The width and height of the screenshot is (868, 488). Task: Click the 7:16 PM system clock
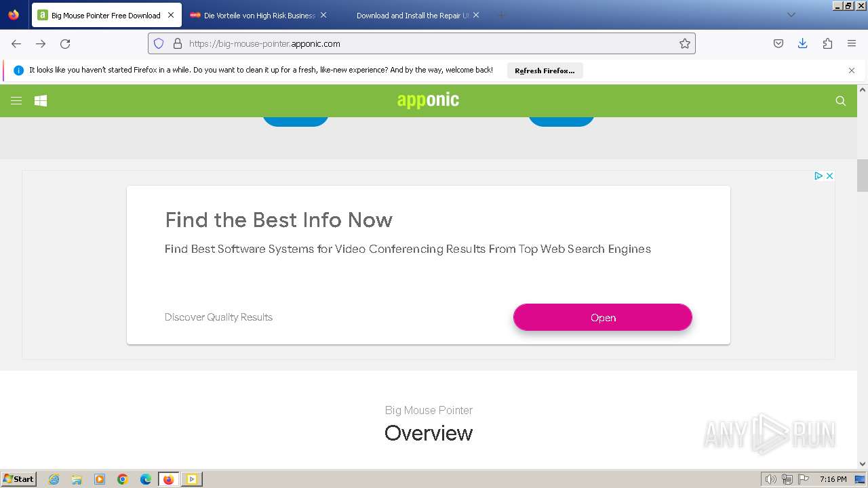pyautogui.click(x=833, y=479)
